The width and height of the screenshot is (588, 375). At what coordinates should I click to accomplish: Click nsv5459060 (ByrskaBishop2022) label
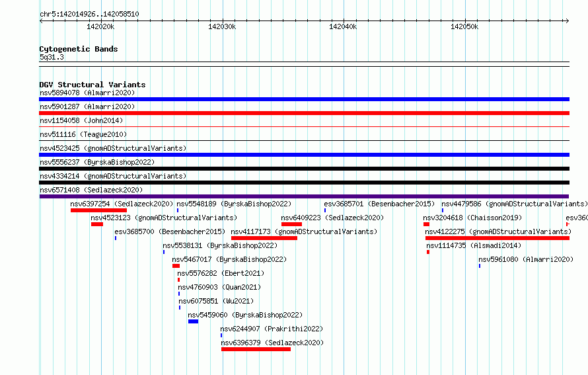[245, 315]
